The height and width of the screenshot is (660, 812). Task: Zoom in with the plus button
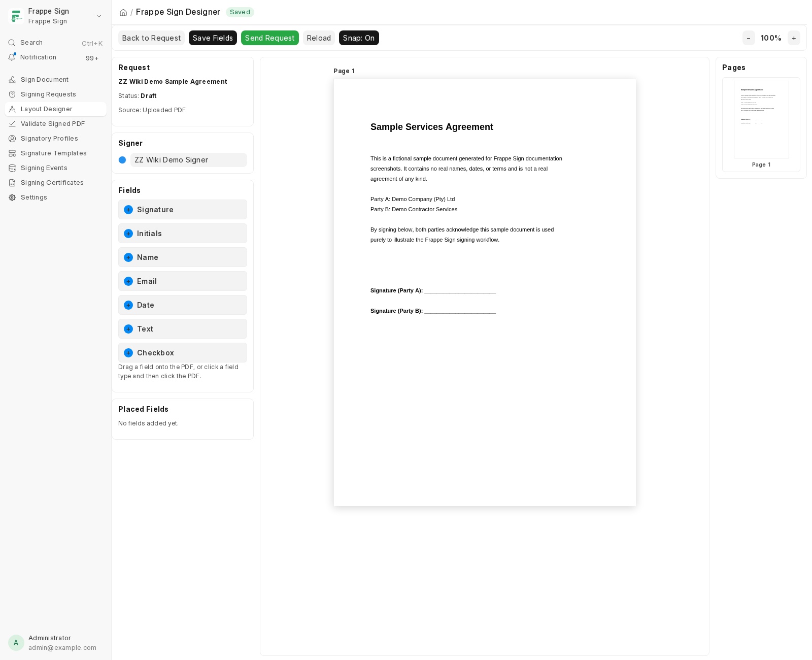[794, 38]
